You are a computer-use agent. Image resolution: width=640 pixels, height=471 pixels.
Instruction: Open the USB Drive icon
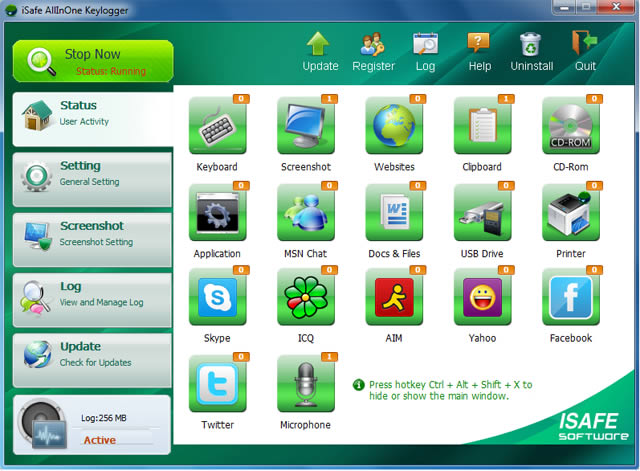coord(482,213)
